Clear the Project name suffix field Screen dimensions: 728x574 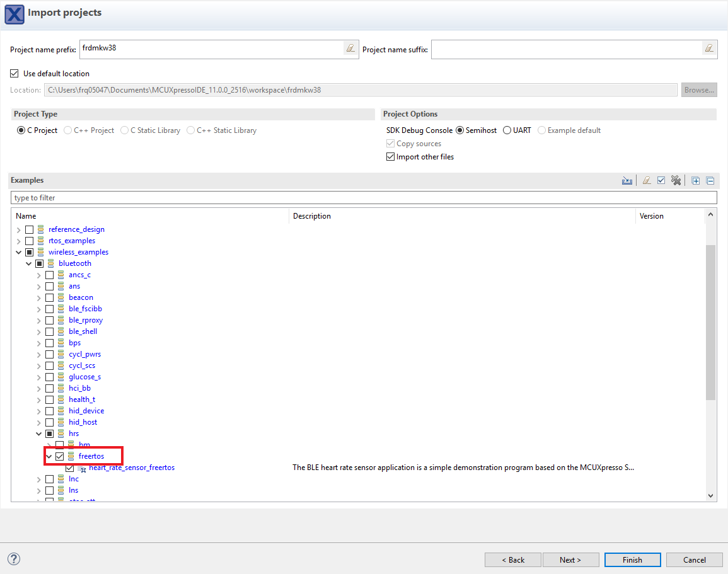point(709,49)
